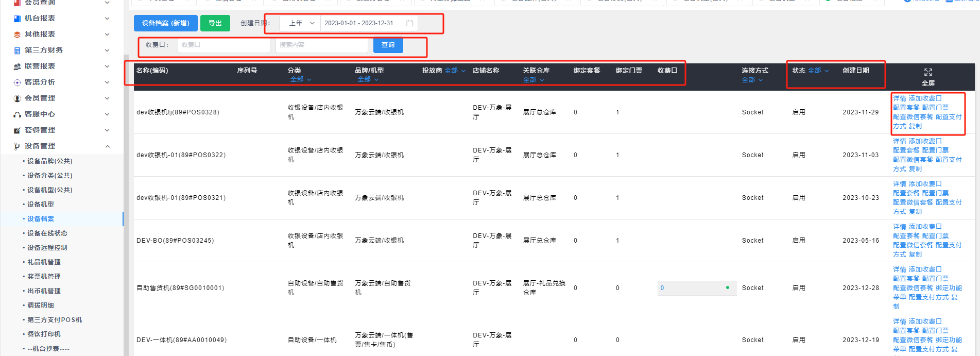Expand the 客服中心 menu chevron
This screenshot has height=356, width=980.
coord(107,114)
